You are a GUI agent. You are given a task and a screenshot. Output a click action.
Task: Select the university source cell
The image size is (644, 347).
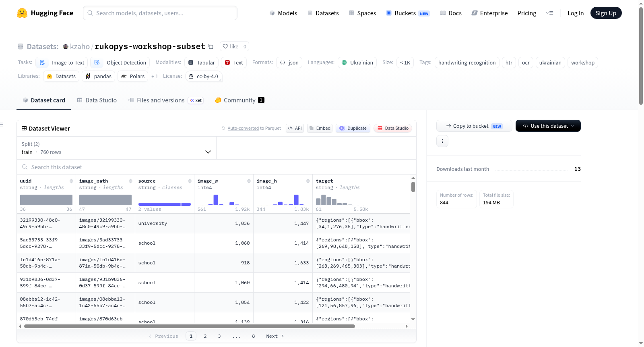(x=165, y=223)
